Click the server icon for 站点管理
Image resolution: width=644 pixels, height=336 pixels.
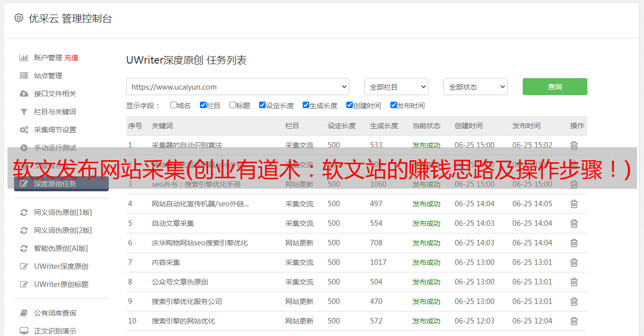tap(24, 76)
